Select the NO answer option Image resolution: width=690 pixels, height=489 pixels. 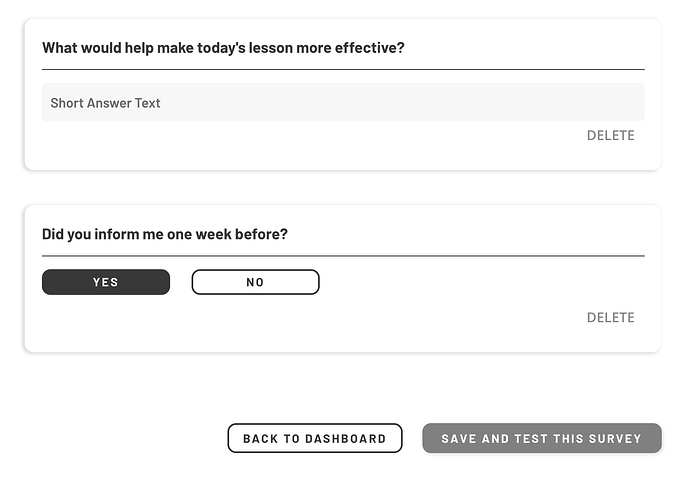255,282
